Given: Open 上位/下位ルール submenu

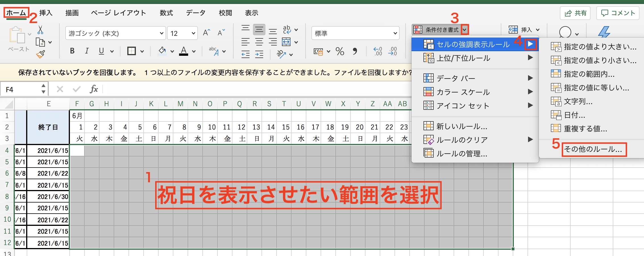Looking at the screenshot, I should click(x=475, y=58).
